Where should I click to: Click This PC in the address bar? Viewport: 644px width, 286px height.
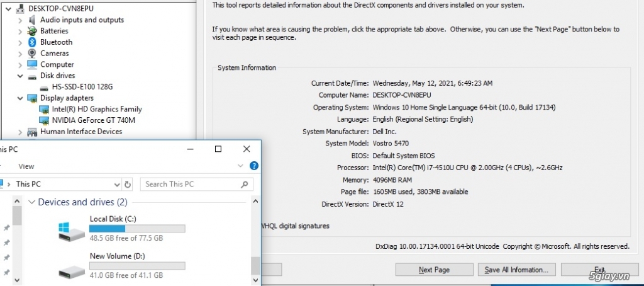tap(28, 185)
